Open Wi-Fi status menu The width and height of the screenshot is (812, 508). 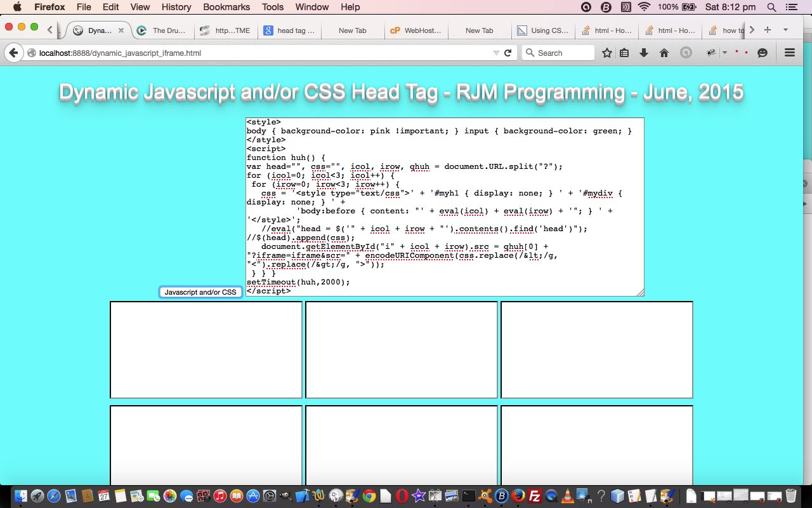[x=645, y=7]
